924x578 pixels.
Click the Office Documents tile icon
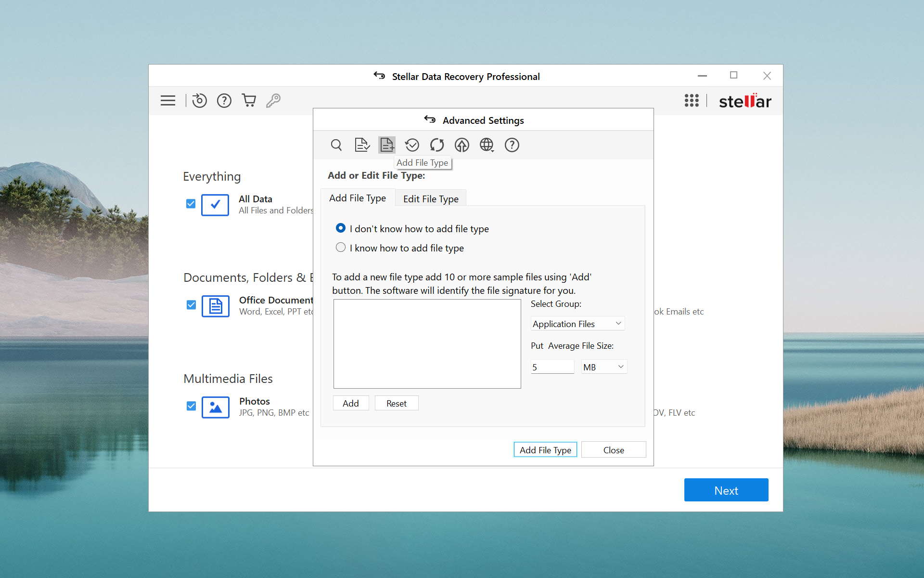(x=216, y=306)
